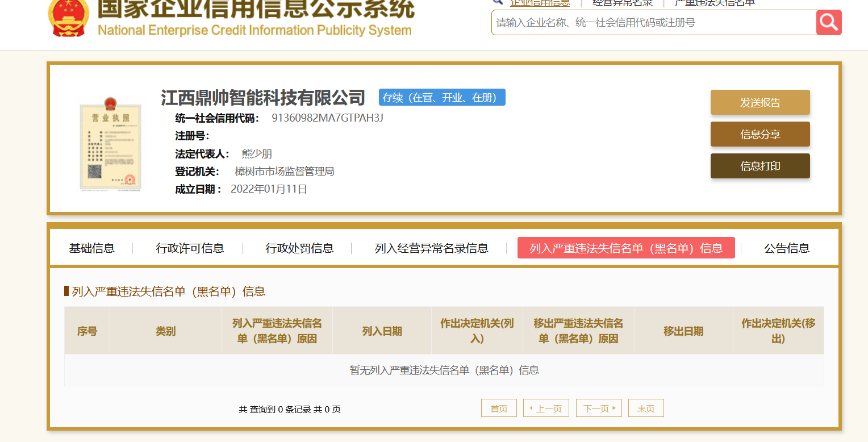The width and height of the screenshot is (868, 442).
Task: Click 作出决定机关(移出) column header
Action: pos(778,331)
